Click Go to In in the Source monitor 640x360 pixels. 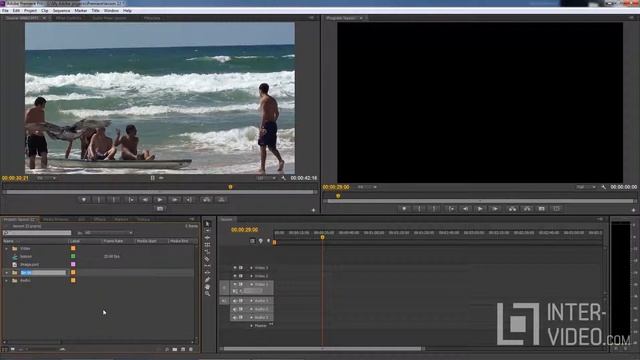click(x=131, y=200)
